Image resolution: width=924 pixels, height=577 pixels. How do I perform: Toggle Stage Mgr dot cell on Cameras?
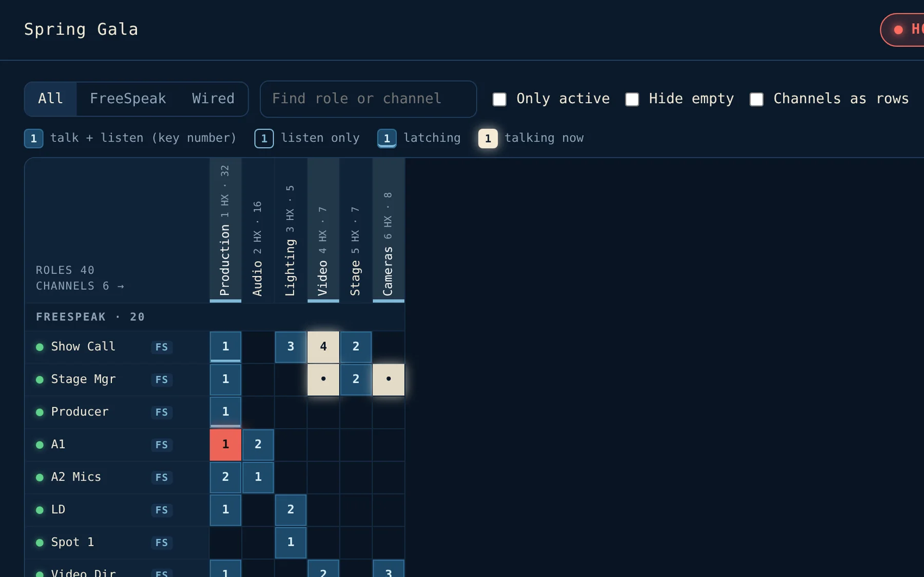389,379
